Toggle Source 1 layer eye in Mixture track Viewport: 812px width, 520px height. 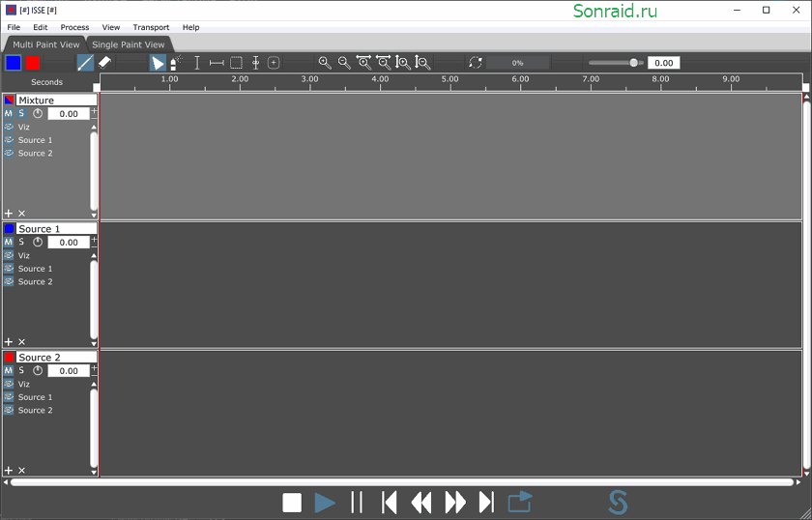[x=9, y=140]
